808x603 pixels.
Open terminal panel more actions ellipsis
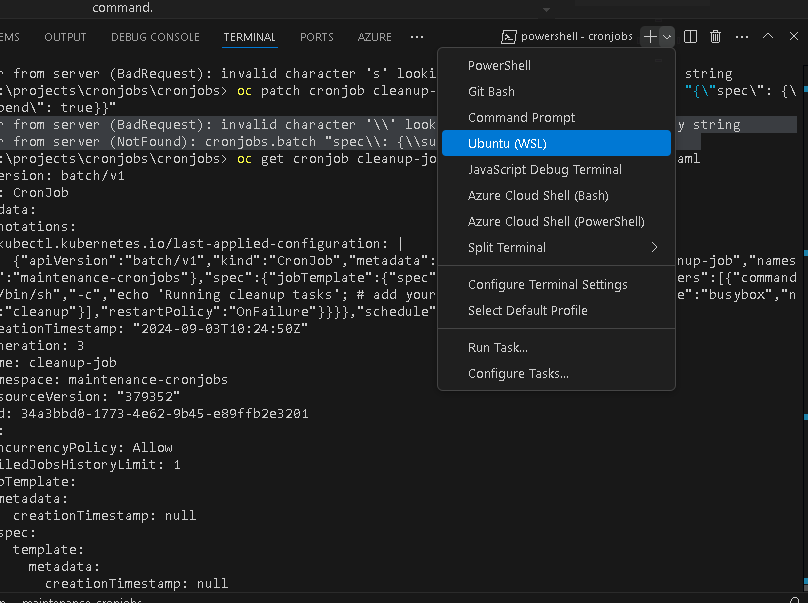pyautogui.click(x=742, y=37)
